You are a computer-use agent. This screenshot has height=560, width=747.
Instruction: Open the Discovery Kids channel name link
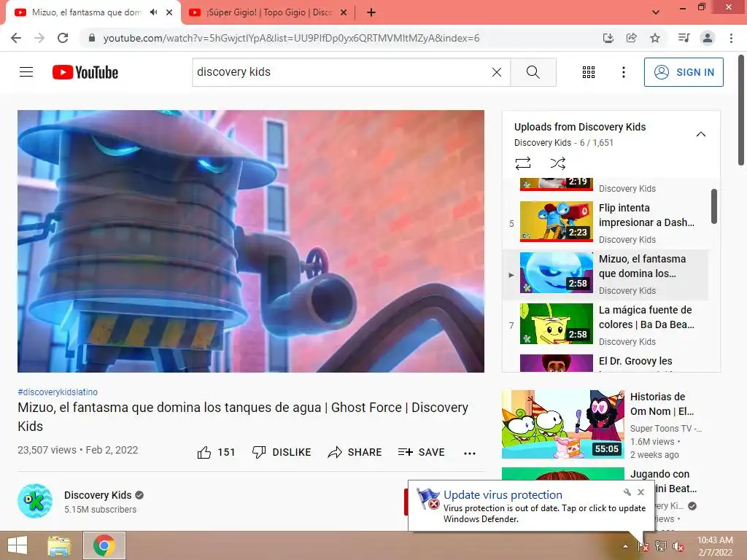[98, 495]
